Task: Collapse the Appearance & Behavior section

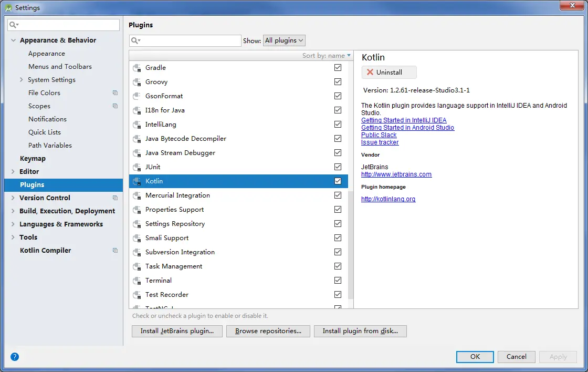Action: (13, 40)
